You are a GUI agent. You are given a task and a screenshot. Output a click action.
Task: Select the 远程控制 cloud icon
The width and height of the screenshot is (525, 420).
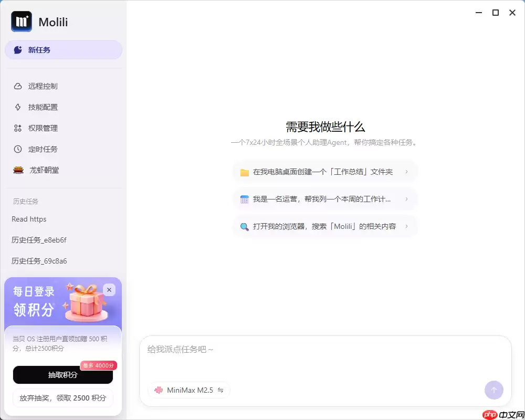click(17, 86)
